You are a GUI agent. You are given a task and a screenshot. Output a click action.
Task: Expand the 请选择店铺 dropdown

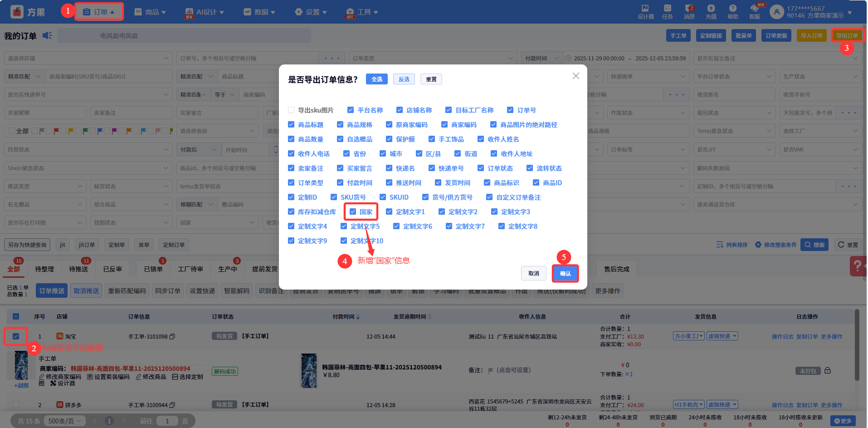(x=88, y=58)
